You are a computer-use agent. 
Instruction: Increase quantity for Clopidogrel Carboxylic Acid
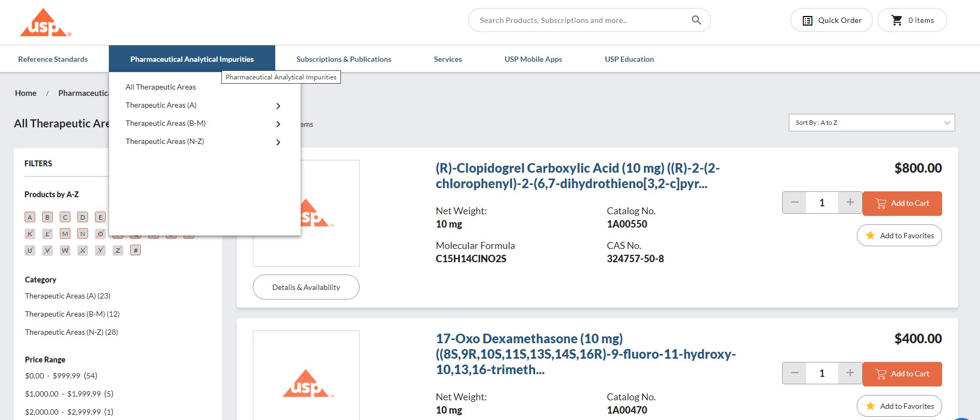(x=850, y=203)
